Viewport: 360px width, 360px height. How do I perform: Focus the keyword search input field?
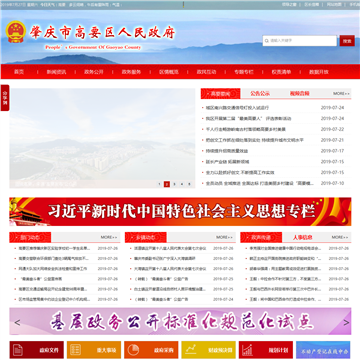click(x=300, y=41)
